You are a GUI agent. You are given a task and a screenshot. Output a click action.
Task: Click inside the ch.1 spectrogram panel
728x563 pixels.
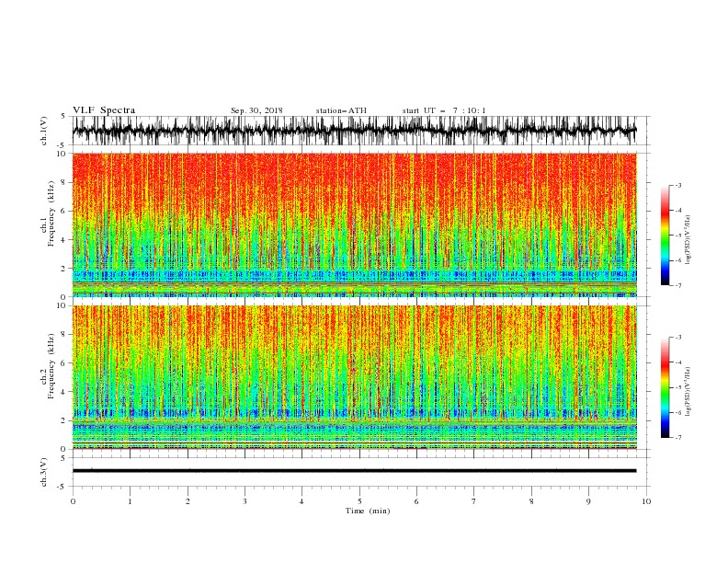[x=354, y=224]
